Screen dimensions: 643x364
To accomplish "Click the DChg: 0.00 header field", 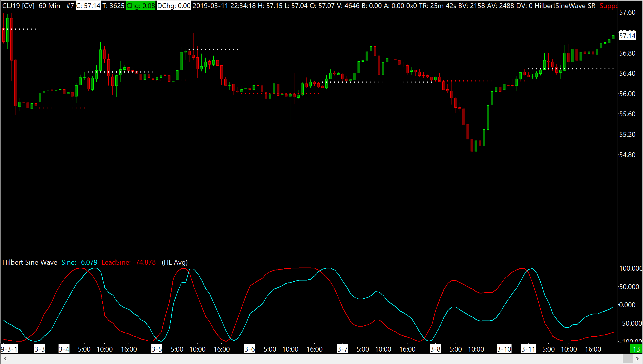I will click(x=174, y=6).
